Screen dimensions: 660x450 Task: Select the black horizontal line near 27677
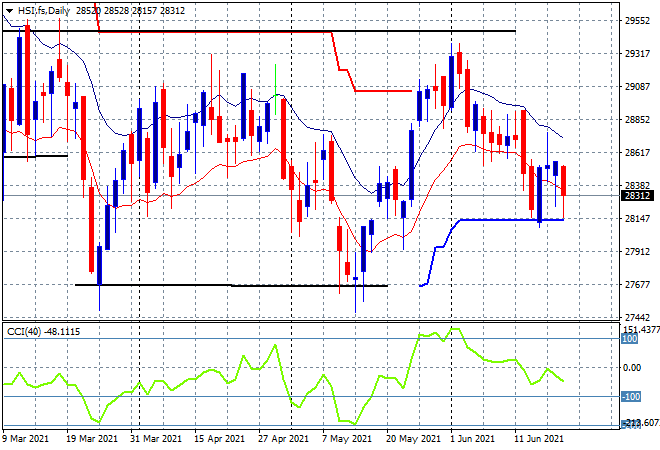(231, 285)
